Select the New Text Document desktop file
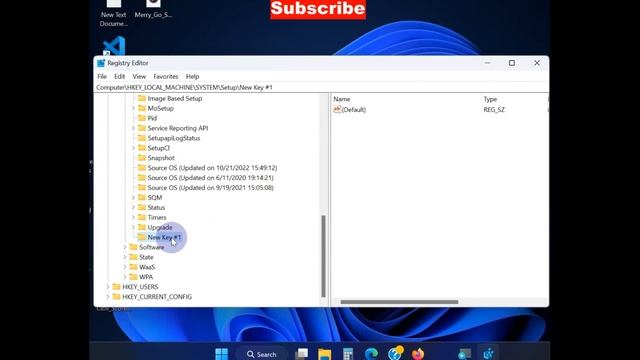This screenshot has height=360, width=640. click(113, 13)
